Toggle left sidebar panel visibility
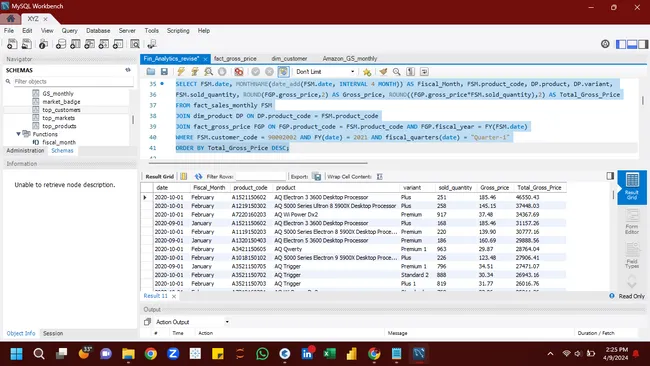The image size is (650, 366). point(621,44)
